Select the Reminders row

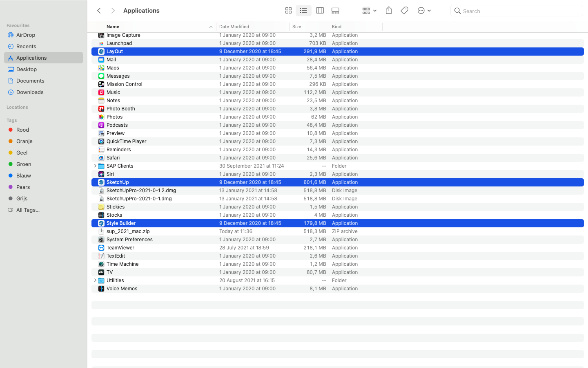click(x=338, y=150)
